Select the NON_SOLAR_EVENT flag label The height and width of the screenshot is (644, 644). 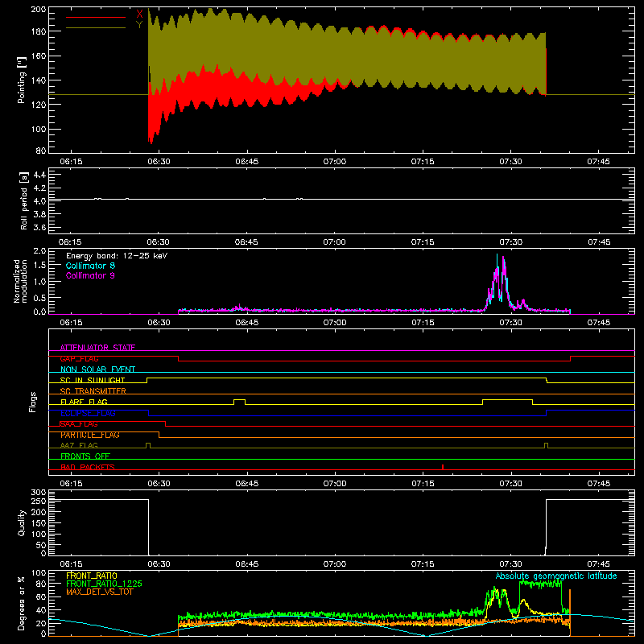click(x=97, y=369)
